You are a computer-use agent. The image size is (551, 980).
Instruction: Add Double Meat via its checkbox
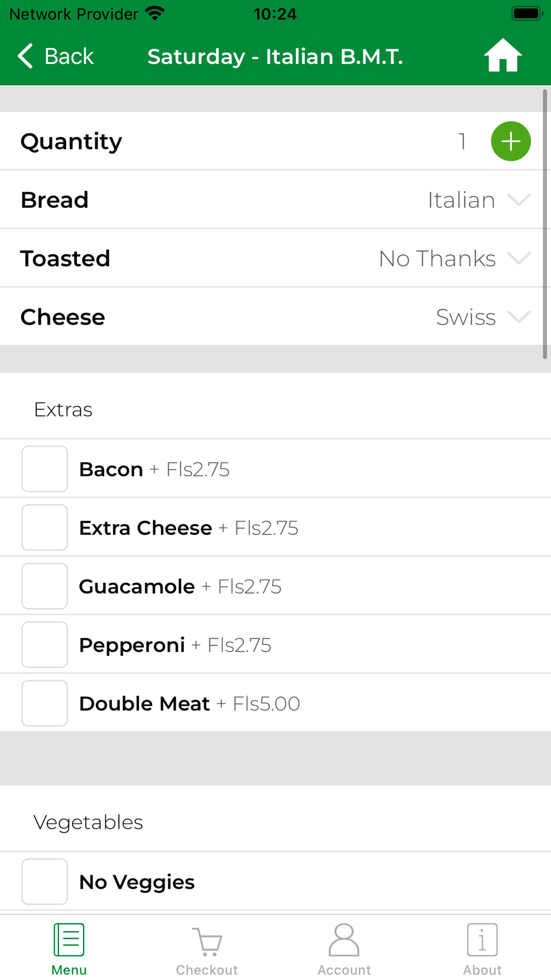pyautogui.click(x=45, y=703)
